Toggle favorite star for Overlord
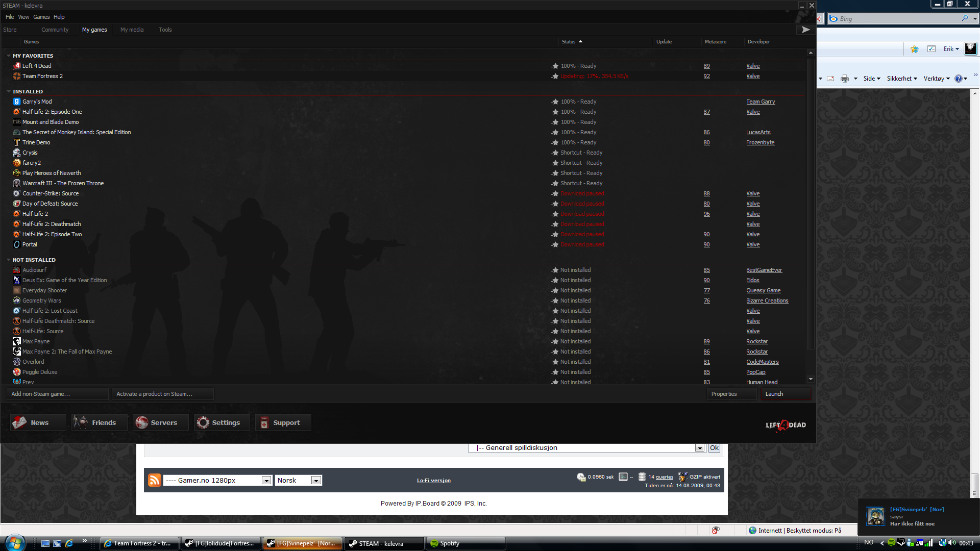Screen dimensions: 980x551 tap(555, 362)
